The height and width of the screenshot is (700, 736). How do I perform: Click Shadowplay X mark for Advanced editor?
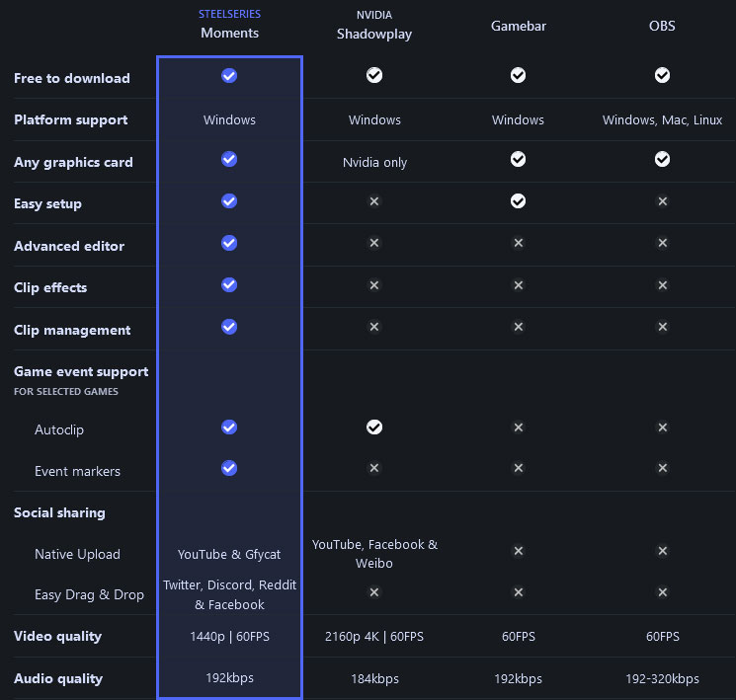374,243
